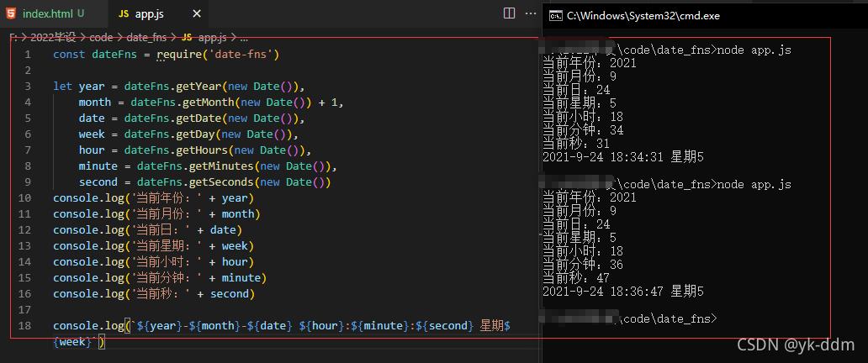The image size is (868, 363).
Task: Click 'getSeconds' on line 9
Action: pyautogui.click(x=221, y=182)
